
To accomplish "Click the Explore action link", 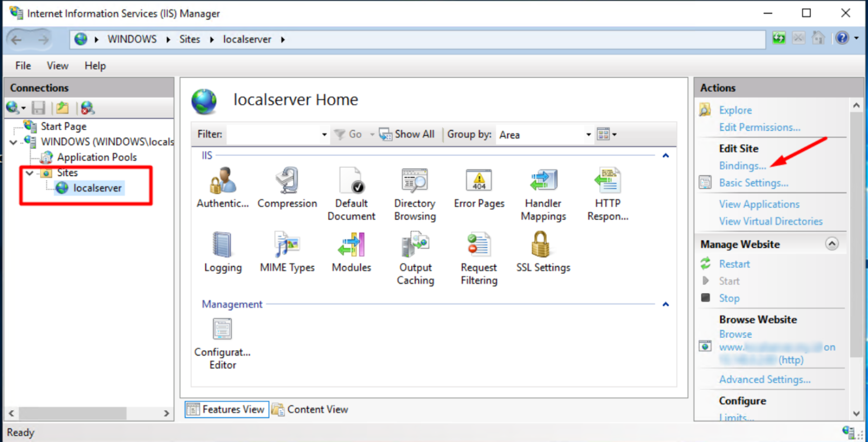I will pyautogui.click(x=735, y=110).
